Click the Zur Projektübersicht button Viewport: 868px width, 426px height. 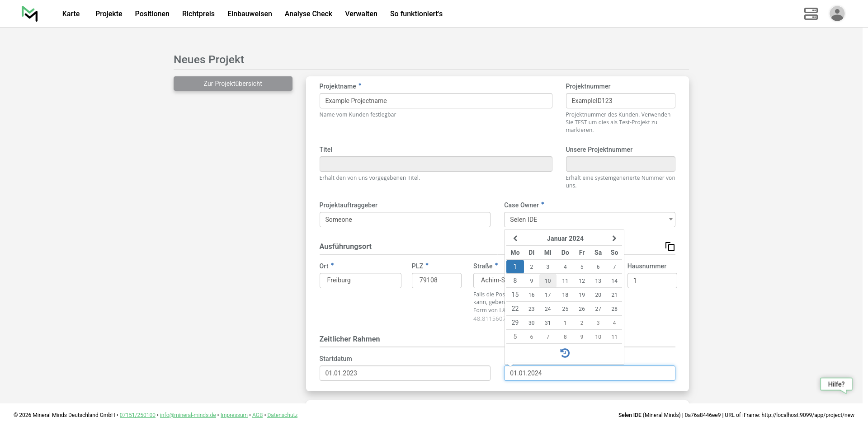click(x=233, y=84)
